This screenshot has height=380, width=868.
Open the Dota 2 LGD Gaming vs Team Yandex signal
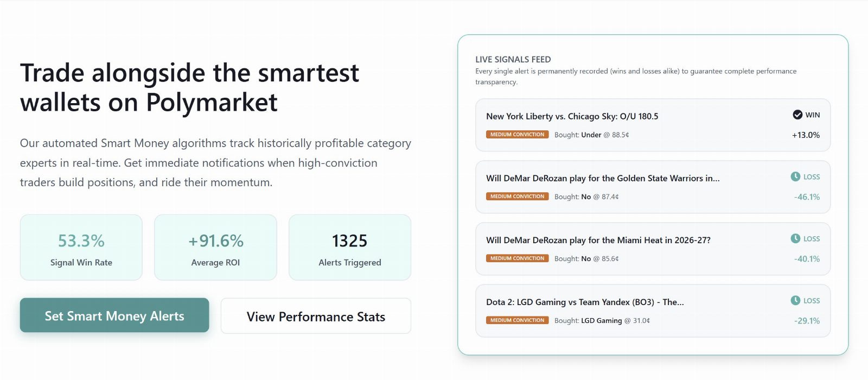653,311
